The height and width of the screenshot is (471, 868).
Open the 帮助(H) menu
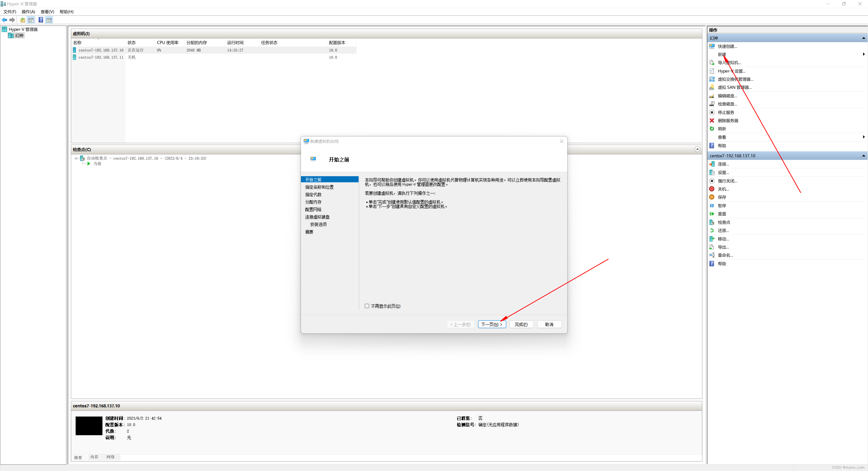click(66, 12)
